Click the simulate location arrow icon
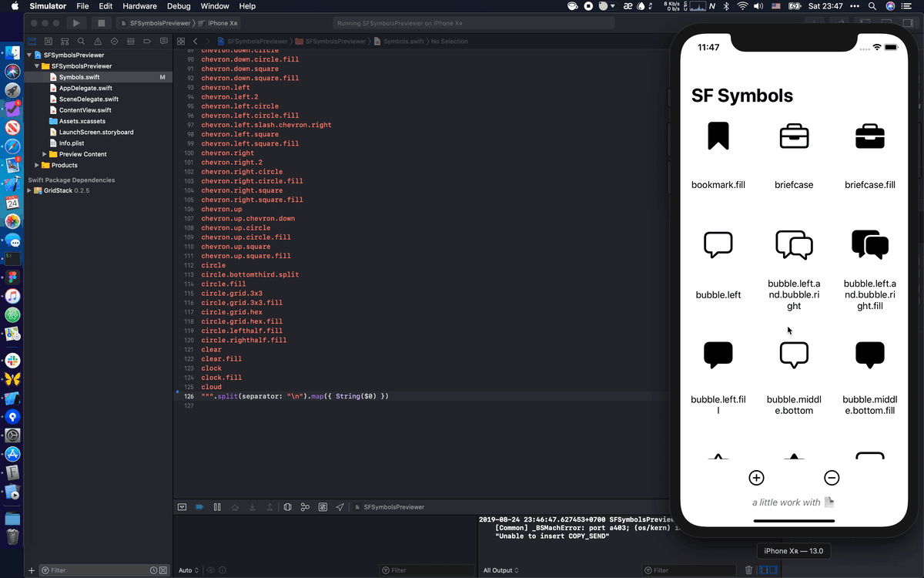This screenshot has height=578, width=924. (340, 507)
